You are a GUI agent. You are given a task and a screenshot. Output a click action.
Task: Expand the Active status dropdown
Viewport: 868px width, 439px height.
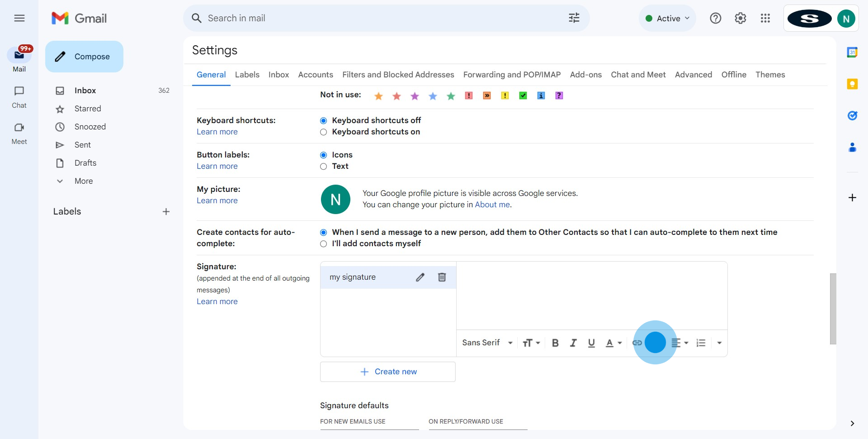[668, 19]
